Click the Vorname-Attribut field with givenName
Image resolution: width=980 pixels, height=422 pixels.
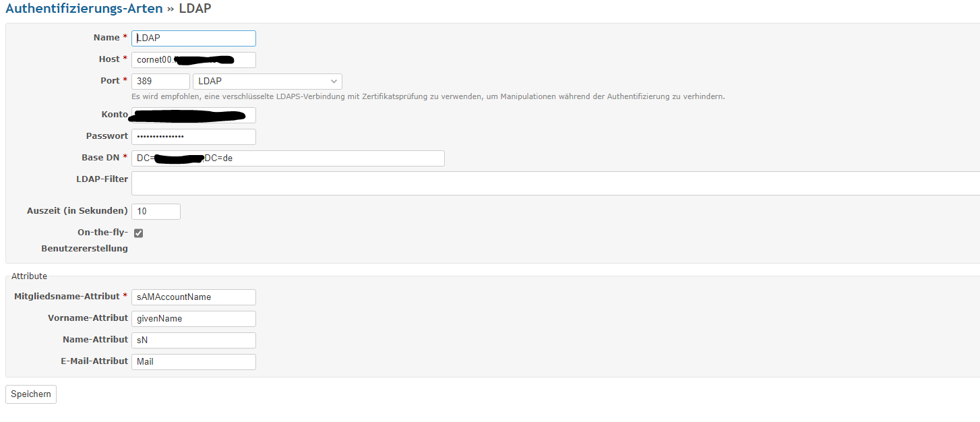[x=193, y=319]
